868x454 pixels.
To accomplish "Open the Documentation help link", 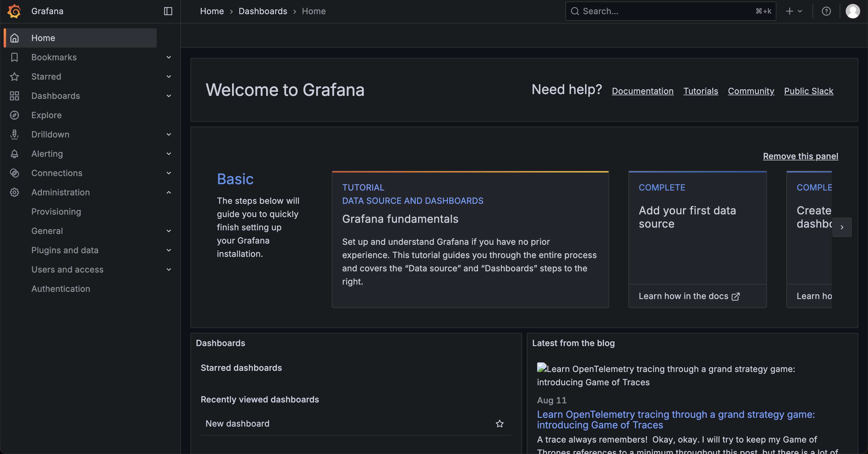I will pos(643,91).
